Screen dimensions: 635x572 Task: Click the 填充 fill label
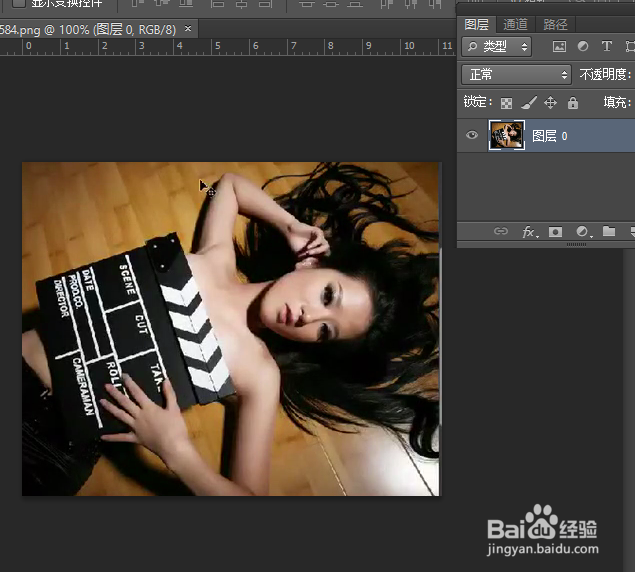pos(617,102)
